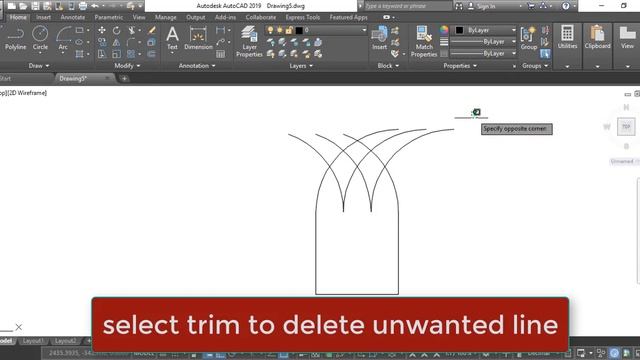Open the layer name dropdown list
The height and width of the screenshot is (360, 640).
coord(364,30)
